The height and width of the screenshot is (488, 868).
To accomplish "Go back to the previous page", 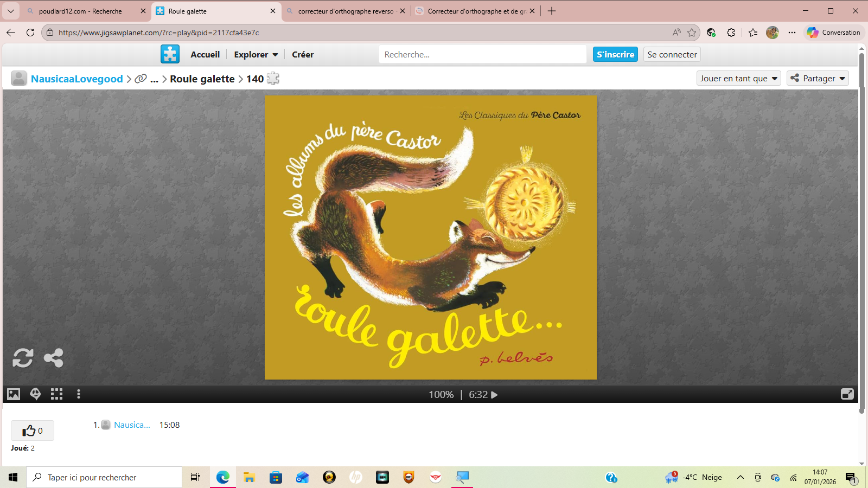I will click(11, 33).
